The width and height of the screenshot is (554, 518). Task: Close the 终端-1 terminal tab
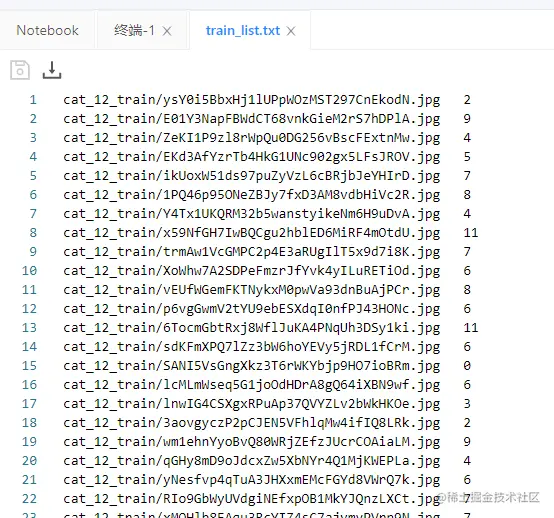click(167, 31)
